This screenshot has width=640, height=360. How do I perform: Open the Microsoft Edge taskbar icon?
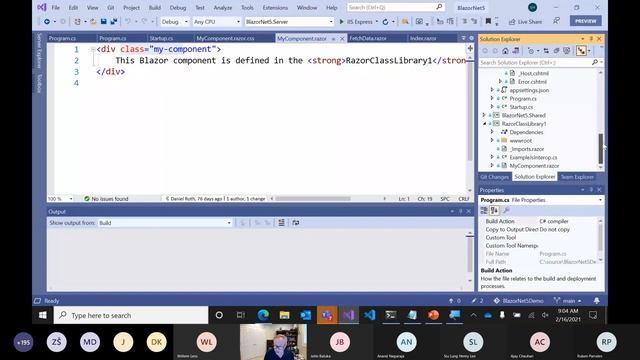coord(263,315)
